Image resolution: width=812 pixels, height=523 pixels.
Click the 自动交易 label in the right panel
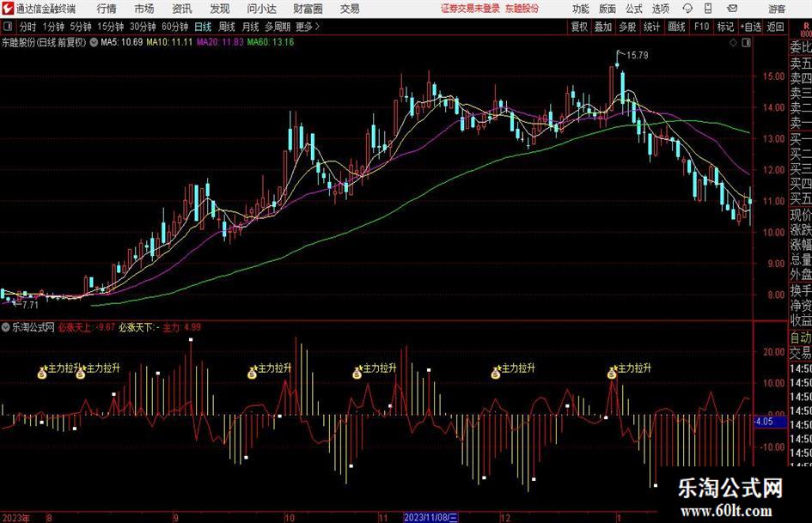801,345
